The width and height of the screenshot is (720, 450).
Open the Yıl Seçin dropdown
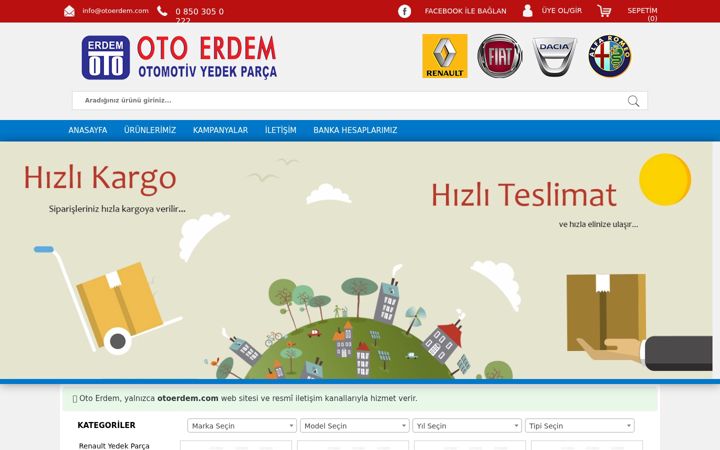pyautogui.click(x=467, y=426)
